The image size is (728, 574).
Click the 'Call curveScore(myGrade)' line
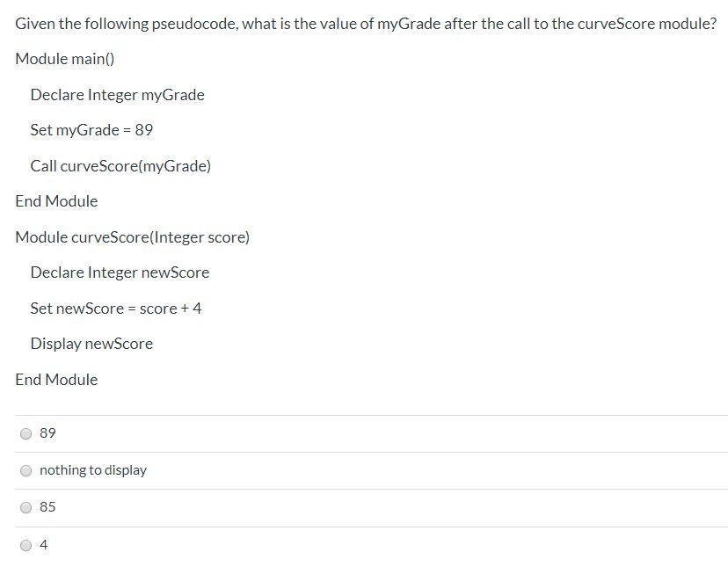click(x=120, y=166)
